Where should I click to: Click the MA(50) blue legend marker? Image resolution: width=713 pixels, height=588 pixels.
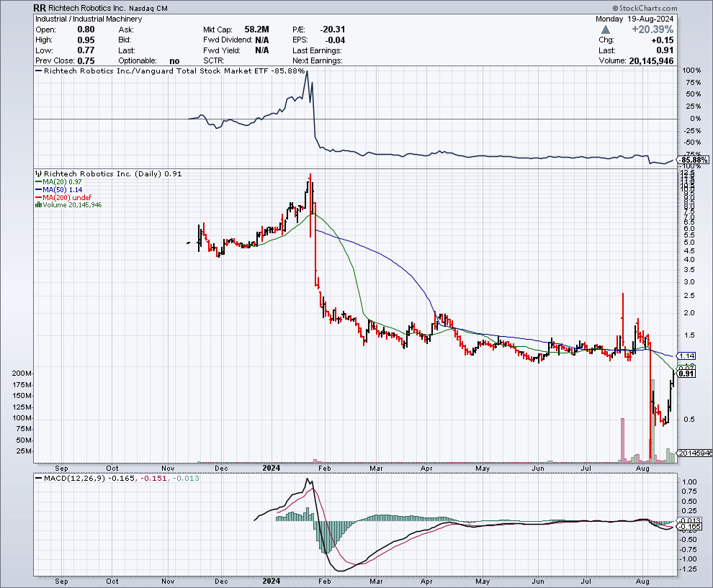coord(39,189)
